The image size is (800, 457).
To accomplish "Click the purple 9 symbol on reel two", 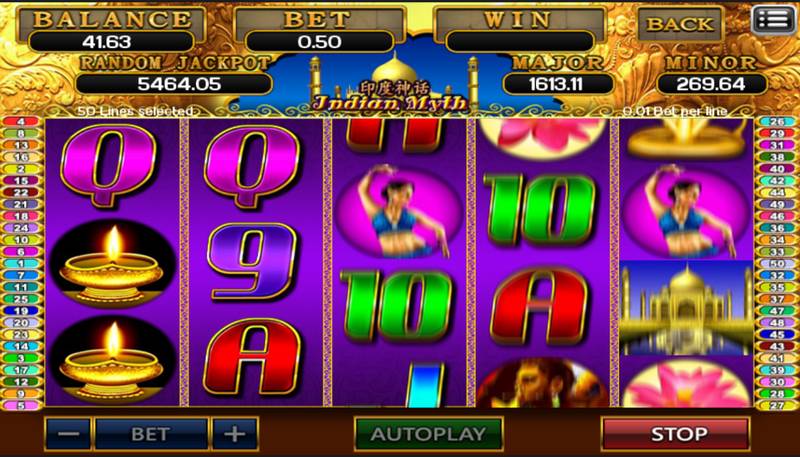I will [x=252, y=262].
